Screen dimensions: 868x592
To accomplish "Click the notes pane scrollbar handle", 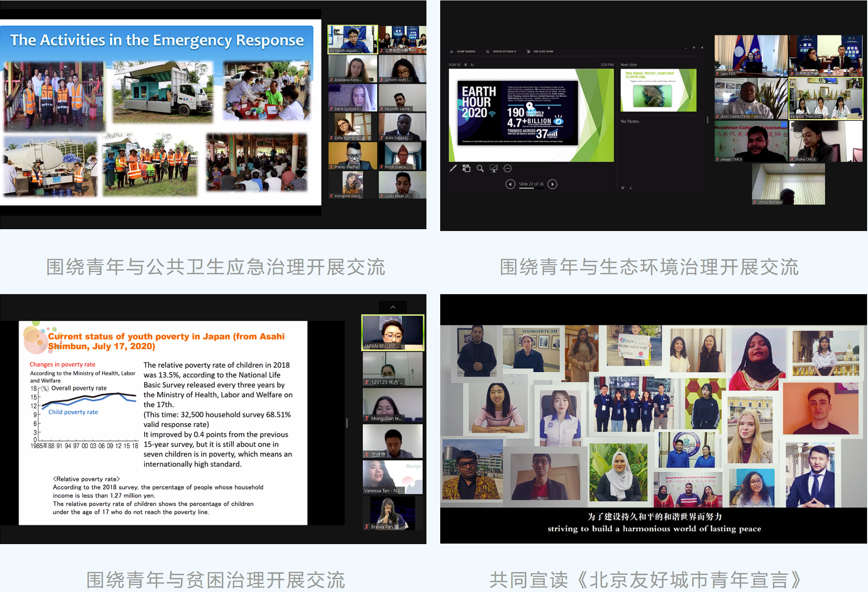I will click(708, 120).
